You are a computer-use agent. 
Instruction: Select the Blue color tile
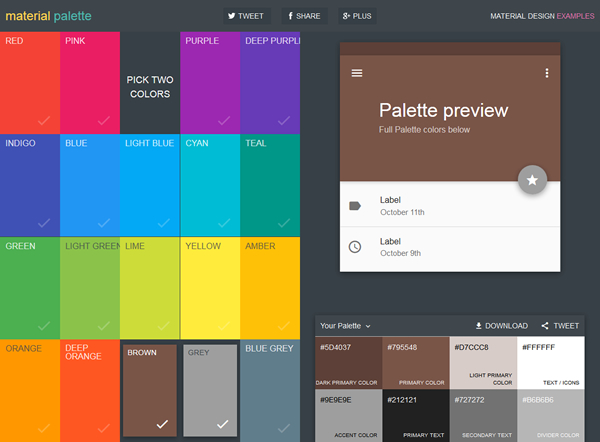point(90,185)
